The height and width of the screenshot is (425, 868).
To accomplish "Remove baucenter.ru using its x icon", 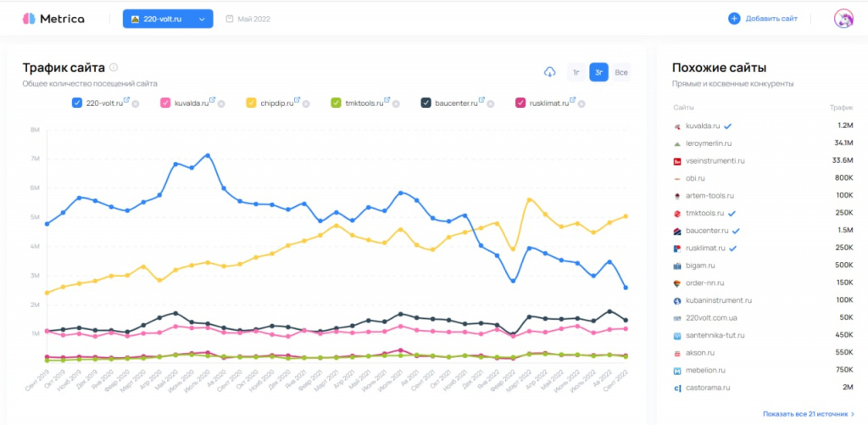I will (492, 103).
